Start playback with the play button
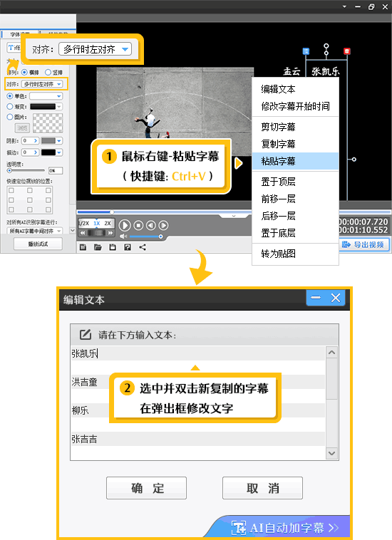The width and height of the screenshot is (392, 540). (x=125, y=225)
